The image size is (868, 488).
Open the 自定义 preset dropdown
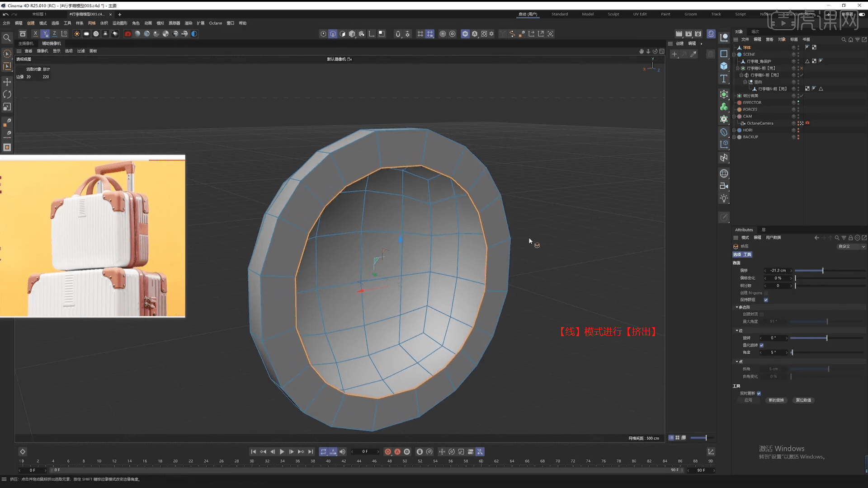point(851,246)
